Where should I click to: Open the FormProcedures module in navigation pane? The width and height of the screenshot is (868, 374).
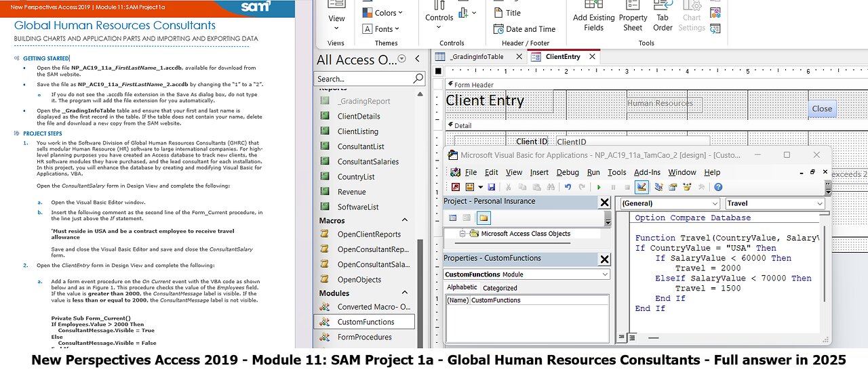364,337
